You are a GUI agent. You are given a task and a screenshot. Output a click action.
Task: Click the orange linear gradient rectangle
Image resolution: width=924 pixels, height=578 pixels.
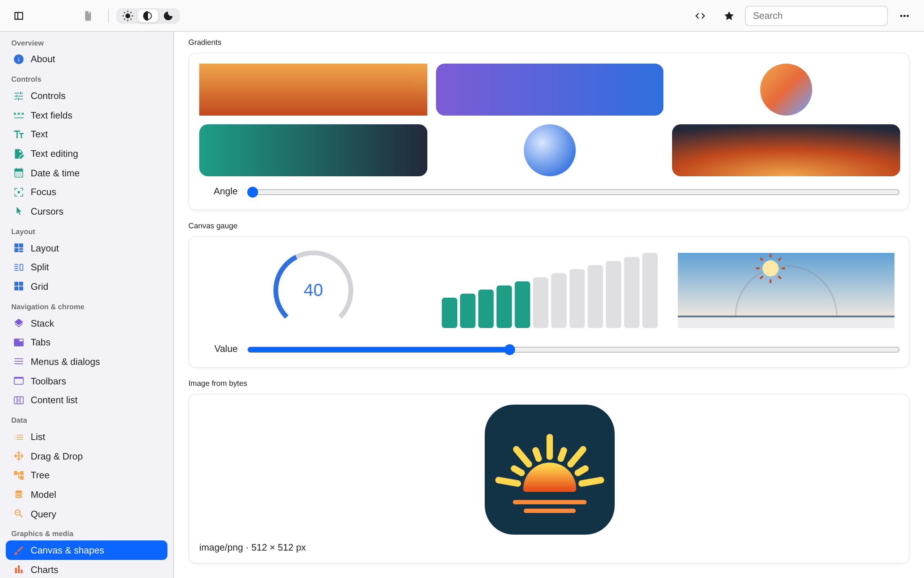(313, 90)
